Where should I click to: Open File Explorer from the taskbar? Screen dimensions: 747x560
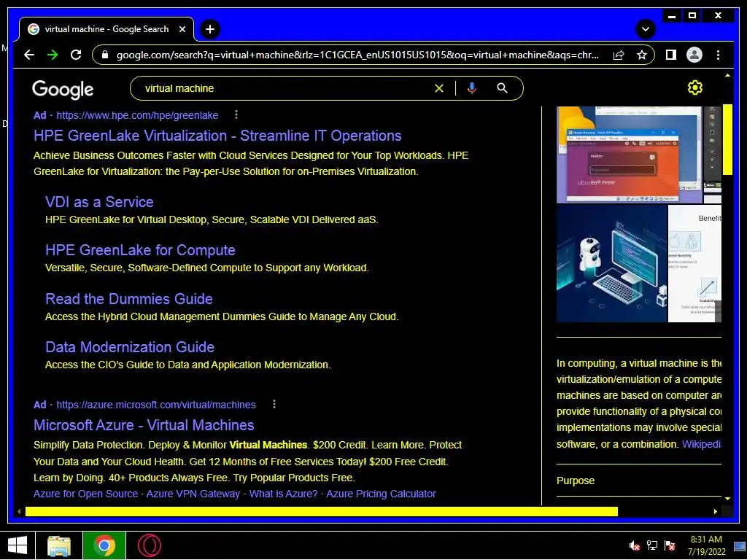(x=59, y=545)
